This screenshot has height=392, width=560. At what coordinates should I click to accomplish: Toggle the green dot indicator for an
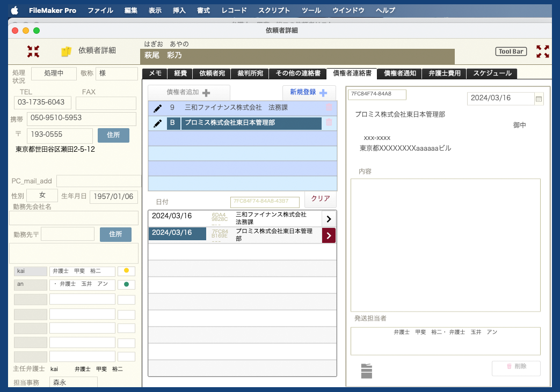pos(127,285)
